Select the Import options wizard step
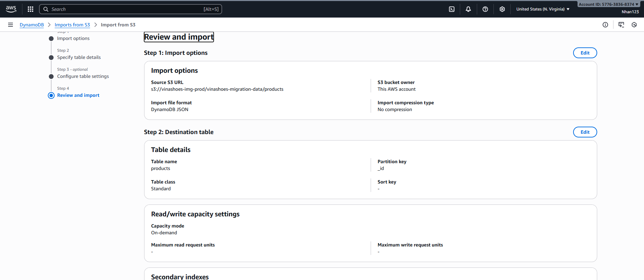Viewport: 644px width, 280px height. [x=73, y=38]
